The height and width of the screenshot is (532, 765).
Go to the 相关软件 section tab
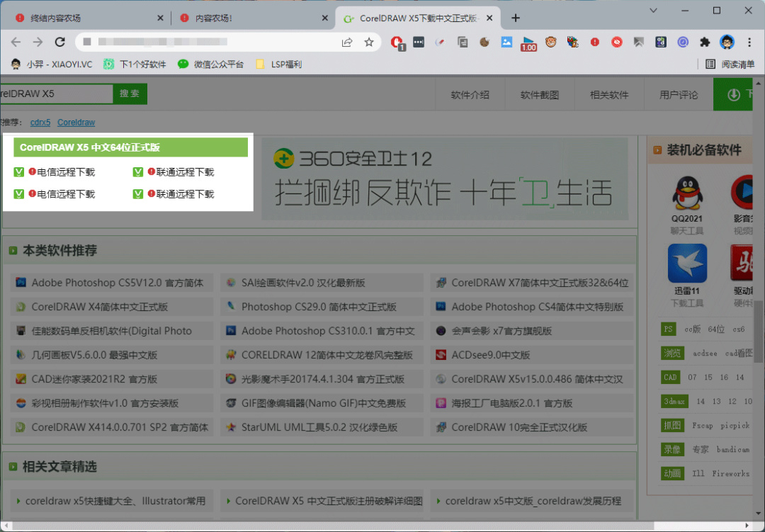coord(609,95)
